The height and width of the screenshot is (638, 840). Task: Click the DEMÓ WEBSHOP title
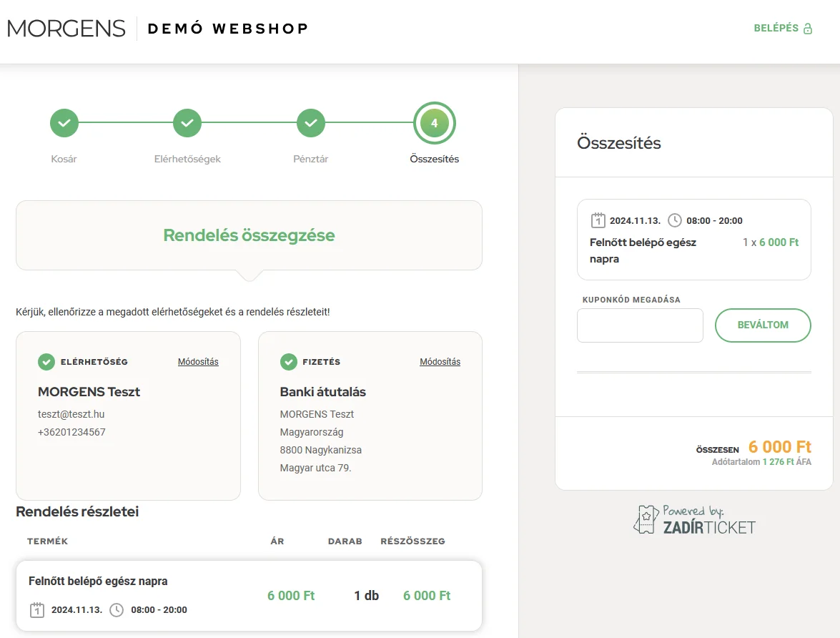228,29
